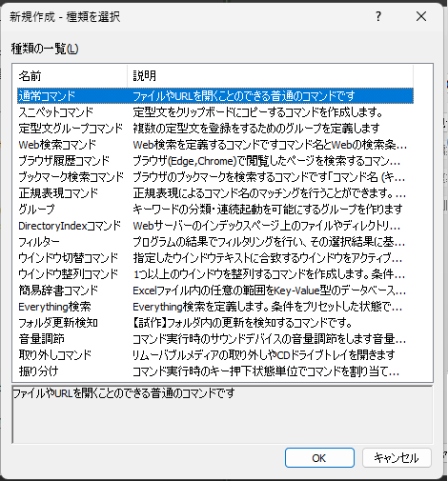Choose 簡易辞書コマンド from the list

coord(215,291)
